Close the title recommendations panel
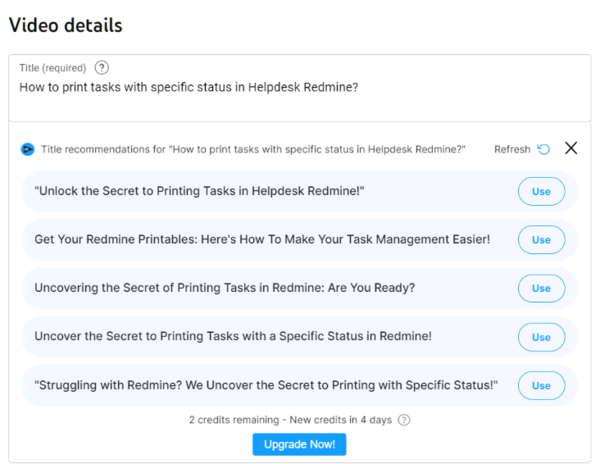Screen dimensions: 600x464 coord(571,148)
